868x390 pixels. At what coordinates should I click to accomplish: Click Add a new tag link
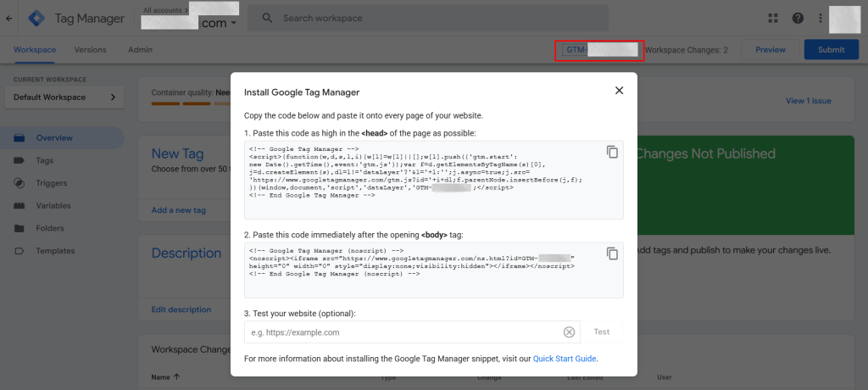tap(179, 210)
